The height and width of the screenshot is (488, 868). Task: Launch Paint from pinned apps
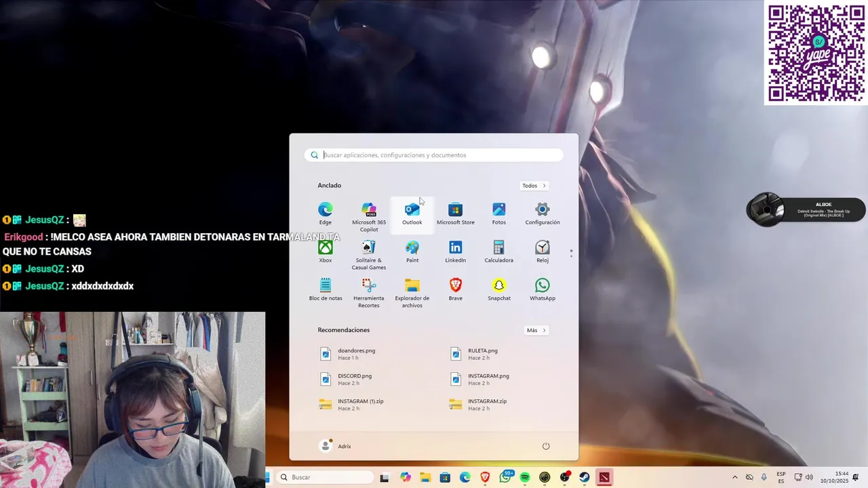click(412, 252)
